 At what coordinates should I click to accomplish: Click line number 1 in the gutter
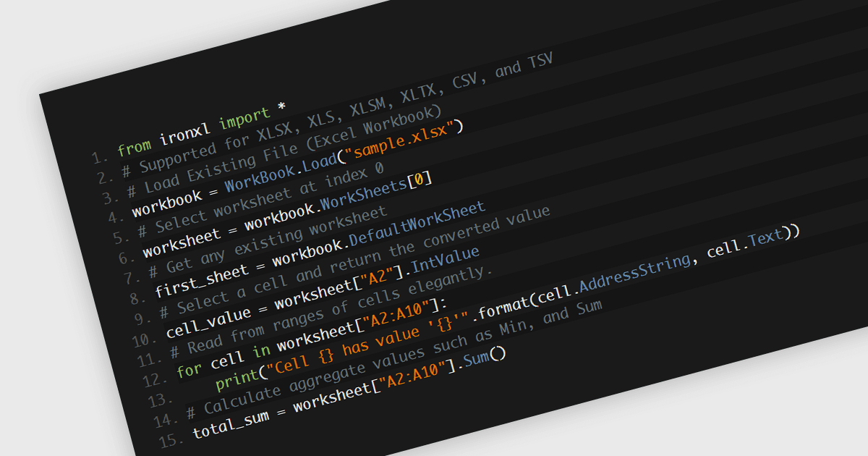pos(101,156)
